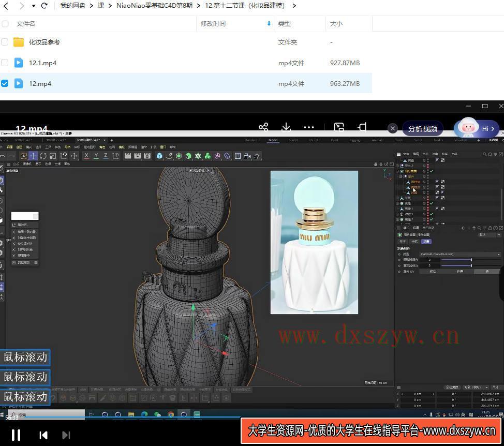Click the coordinate system icon after Z
The image size is (504, 446).
(116, 156)
